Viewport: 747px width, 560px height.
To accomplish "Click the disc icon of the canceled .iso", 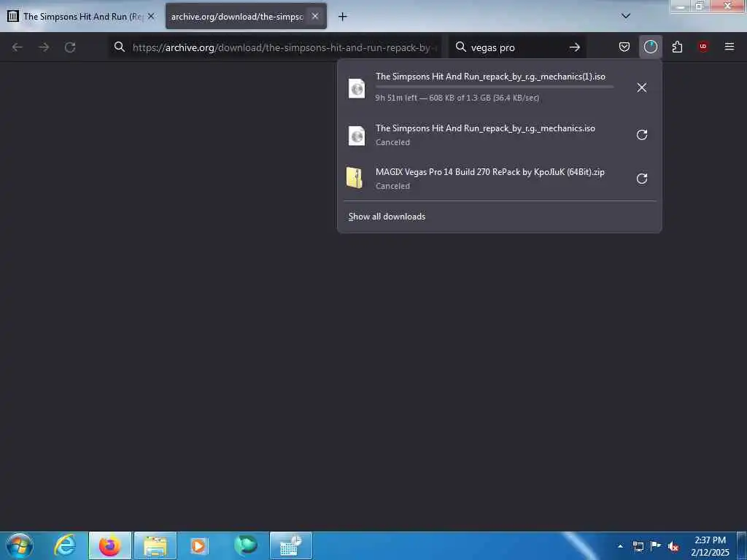I will (357, 136).
